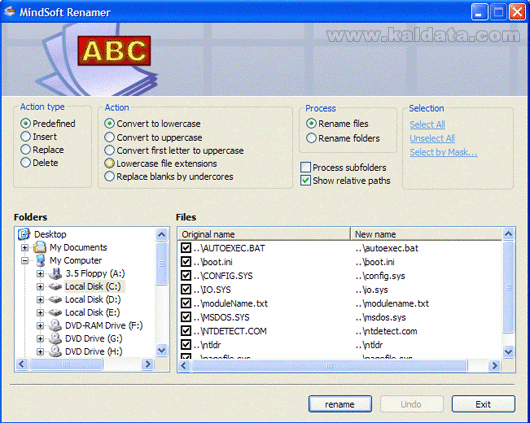Uncheck the moduleName.txt file checkbox
Image resolution: width=530 pixels, height=423 pixels.
coord(186,303)
